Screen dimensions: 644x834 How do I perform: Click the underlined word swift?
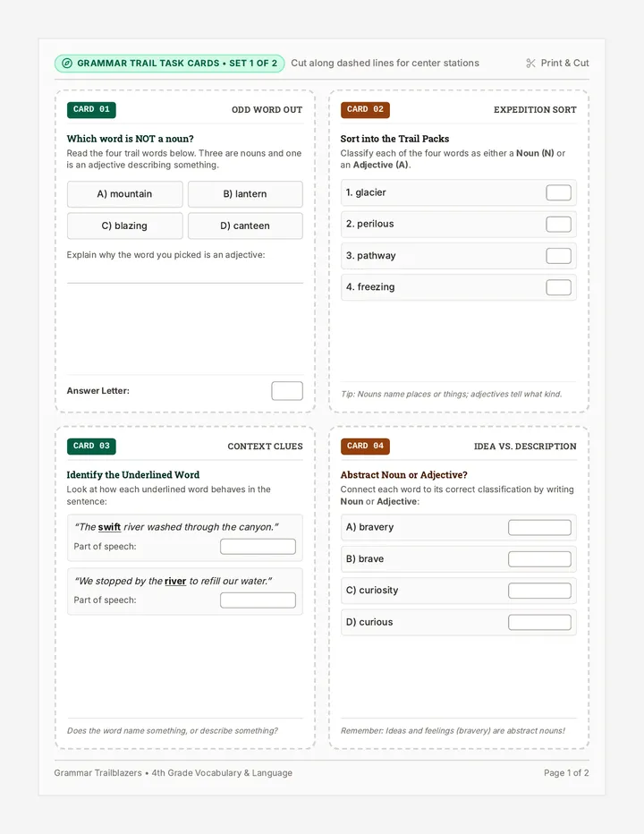[109, 527]
